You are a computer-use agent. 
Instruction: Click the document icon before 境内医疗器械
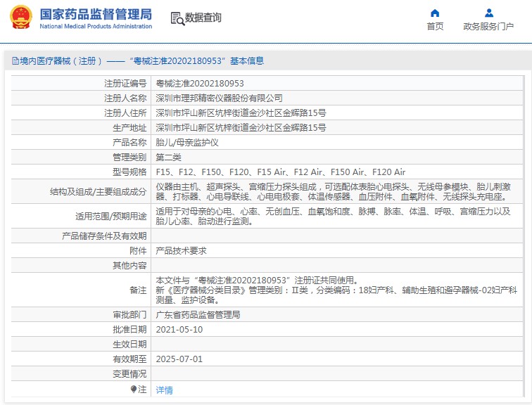point(15,61)
